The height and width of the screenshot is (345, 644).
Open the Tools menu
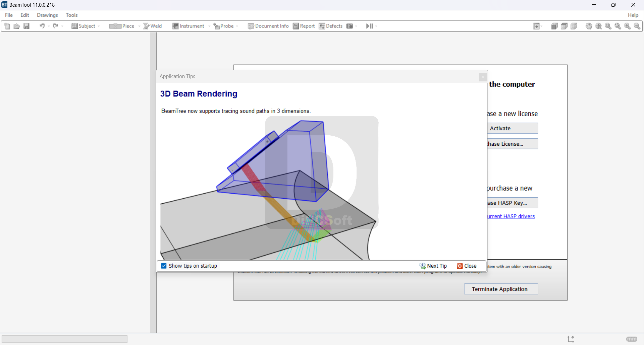click(71, 15)
